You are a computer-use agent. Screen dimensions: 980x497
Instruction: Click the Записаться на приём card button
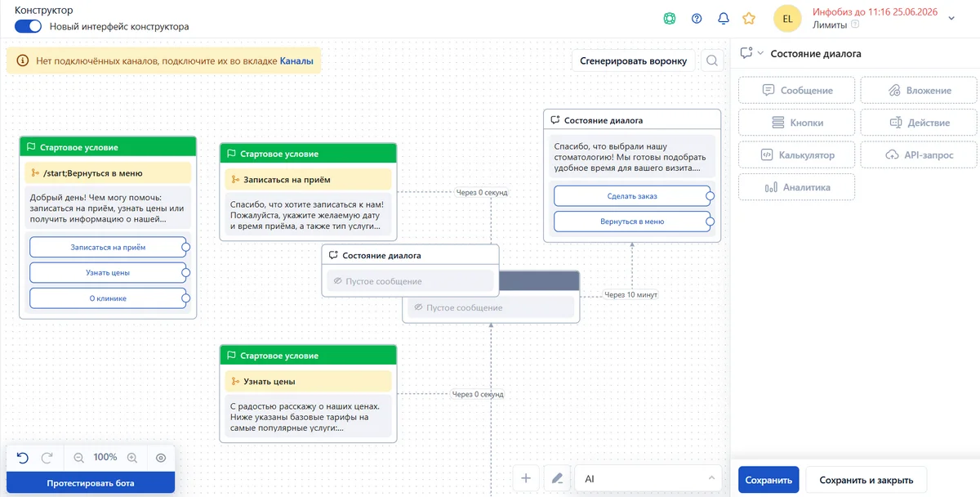108,246
